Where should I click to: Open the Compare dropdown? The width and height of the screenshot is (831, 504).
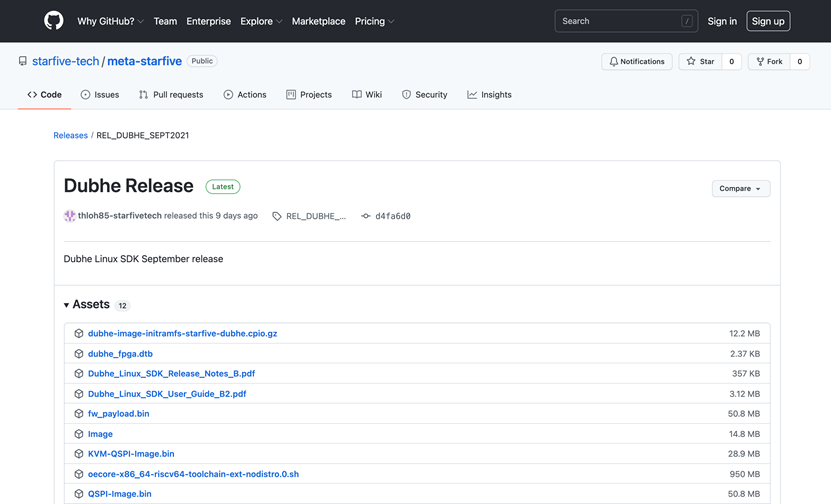740,188
